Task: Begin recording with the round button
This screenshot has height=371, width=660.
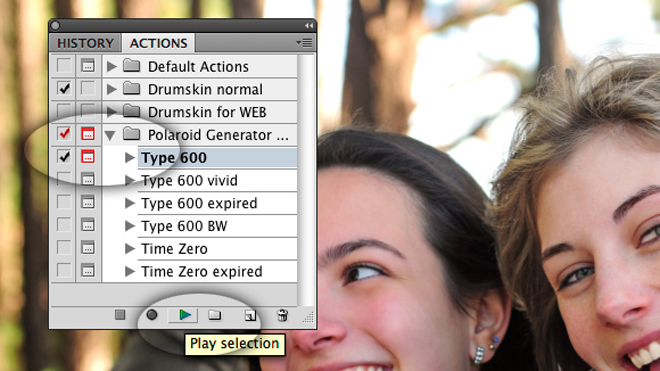Action: (x=152, y=315)
